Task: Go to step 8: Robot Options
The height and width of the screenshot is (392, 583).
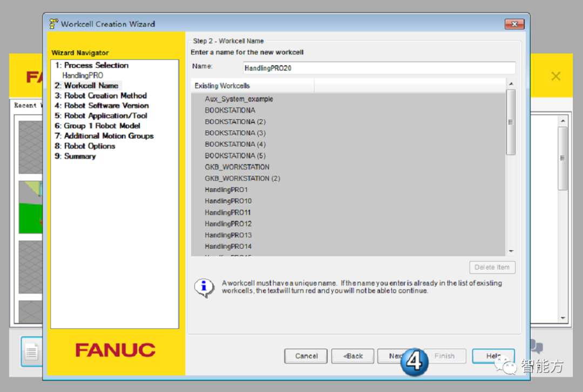Action: click(85, 146)
